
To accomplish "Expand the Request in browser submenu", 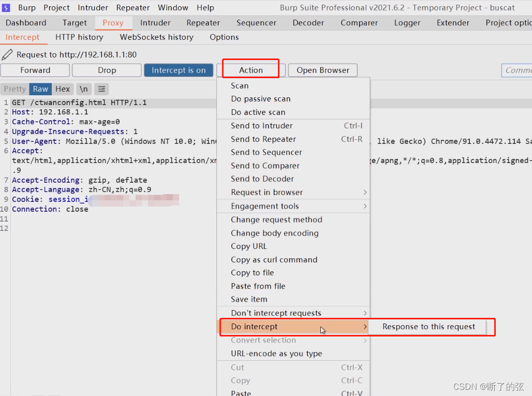I will tap(293, 193).
